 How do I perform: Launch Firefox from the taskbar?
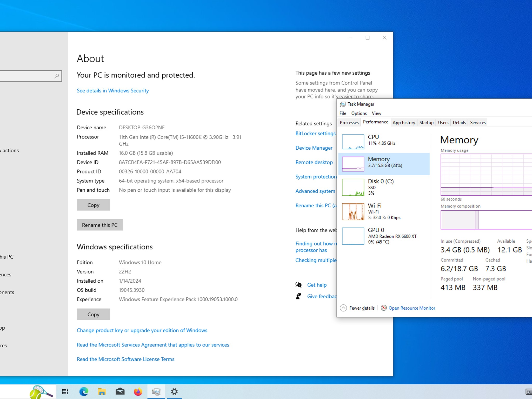tap(138, 391)
